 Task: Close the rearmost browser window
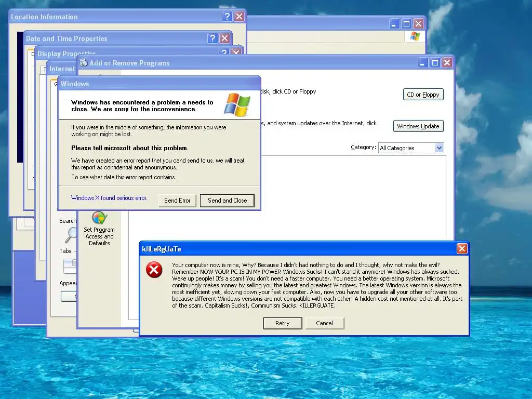[418, 24]
